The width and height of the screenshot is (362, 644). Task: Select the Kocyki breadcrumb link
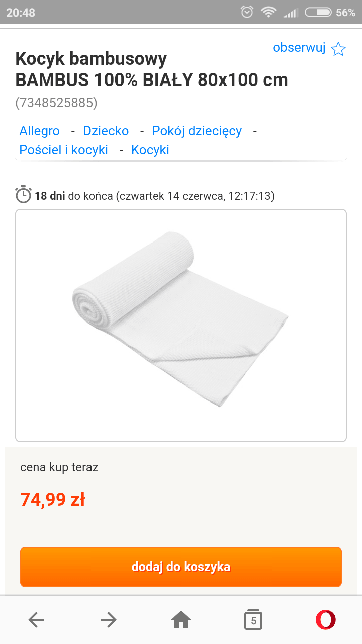tap(150, 150)
